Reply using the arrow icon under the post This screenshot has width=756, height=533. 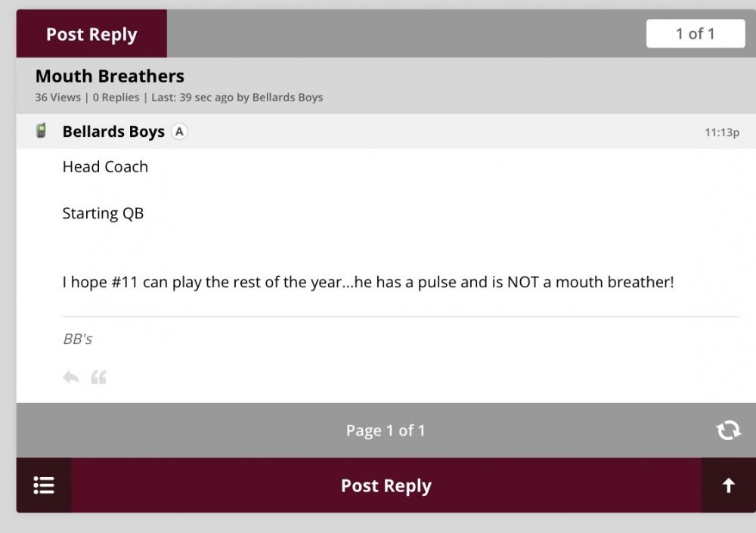tap(71, 377)
